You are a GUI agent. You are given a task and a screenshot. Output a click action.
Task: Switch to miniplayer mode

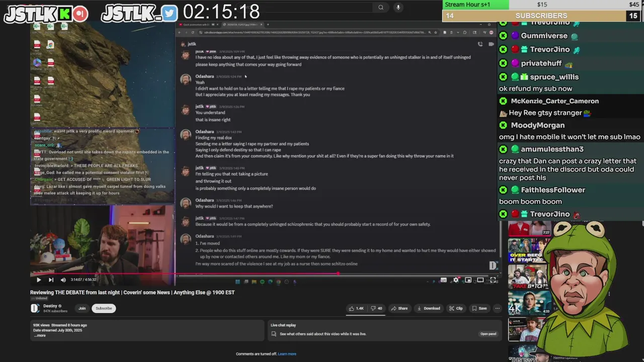(468, 280)
